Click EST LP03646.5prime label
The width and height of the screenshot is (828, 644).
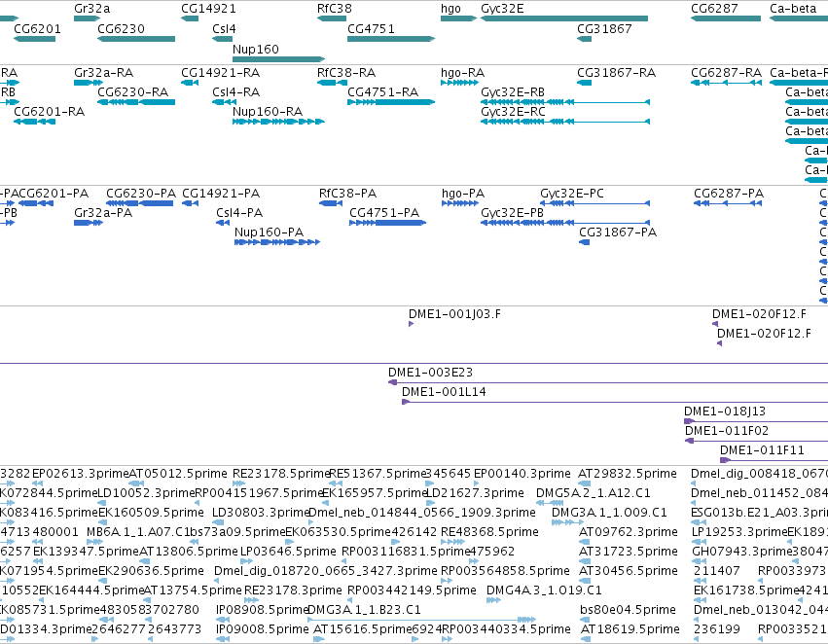(x=288, y=552)
